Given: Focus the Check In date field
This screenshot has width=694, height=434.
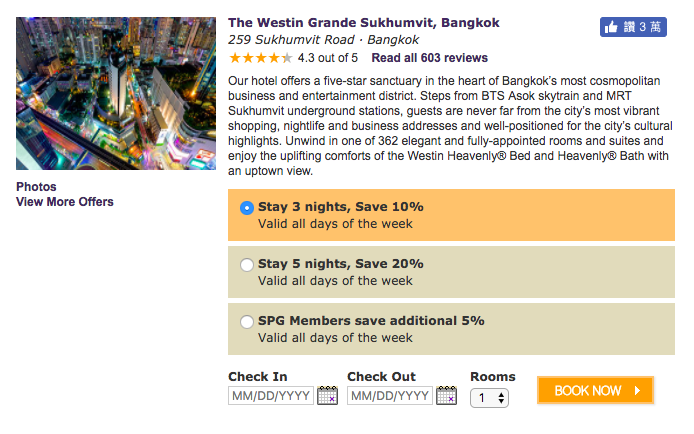Looking at the screenshot, I should click(x=271, y=396).
